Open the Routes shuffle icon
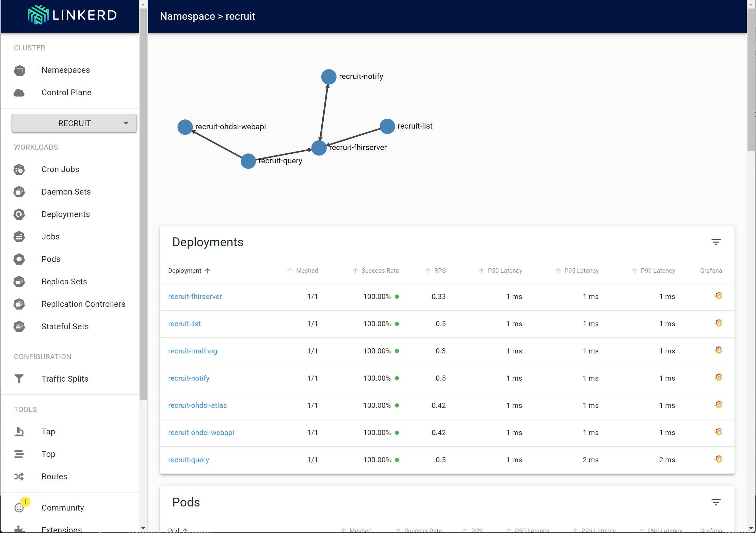Viewport: 756px width, 533px height. pyautogui.click(x=19, y=477)
